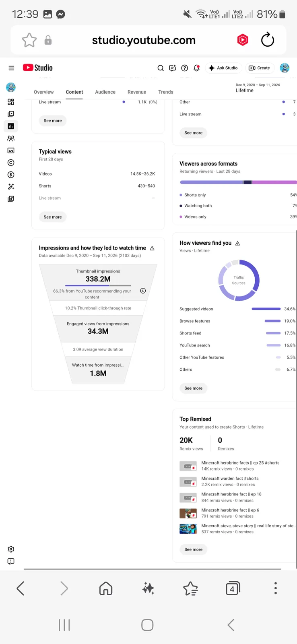Open Copyright via sidebar C icon

11,163
